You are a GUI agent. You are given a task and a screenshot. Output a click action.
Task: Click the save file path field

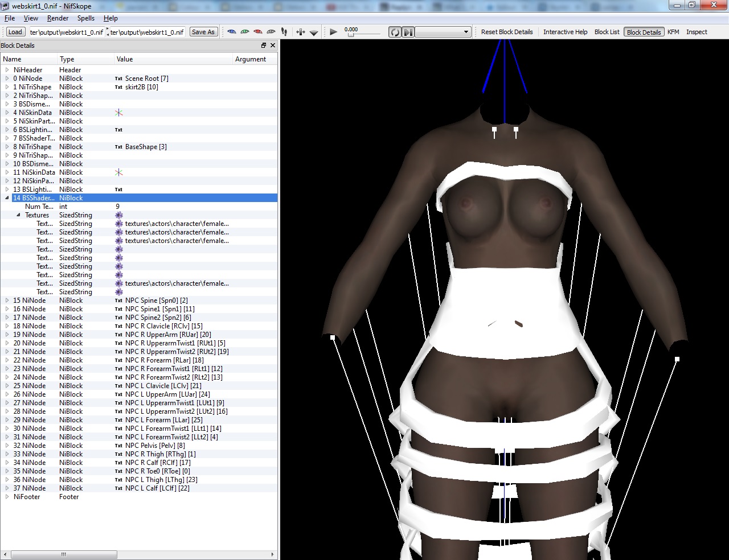(x=146, y=32)
